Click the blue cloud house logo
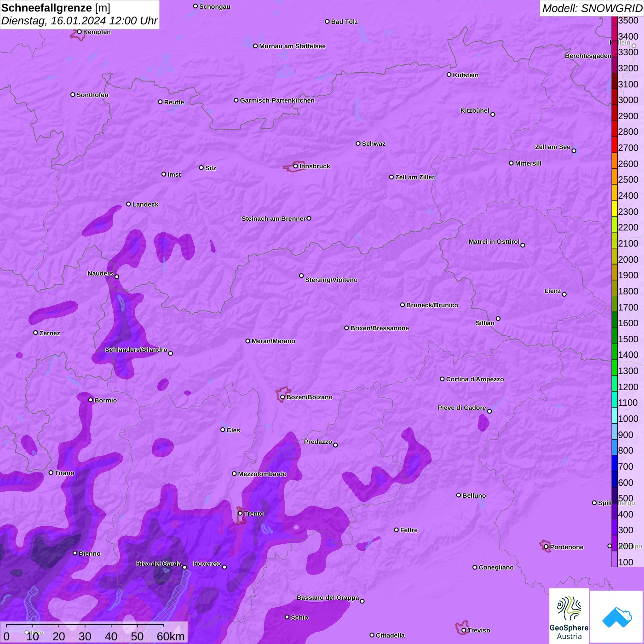644x644 pixels. [x=616, y=616]
